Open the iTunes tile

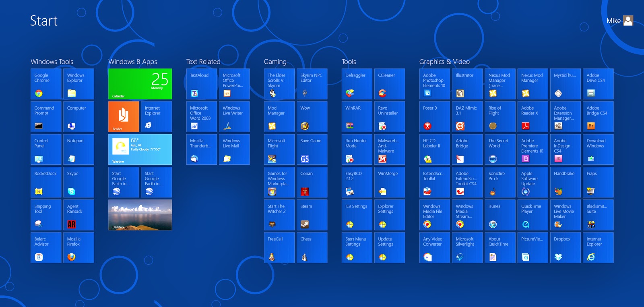(500, 215)
